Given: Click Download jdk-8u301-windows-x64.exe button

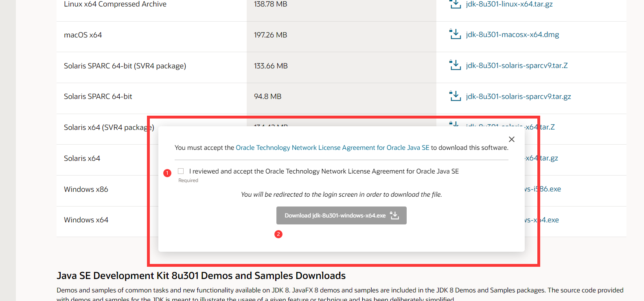Looking at the screenshot, I should [341, 215].
